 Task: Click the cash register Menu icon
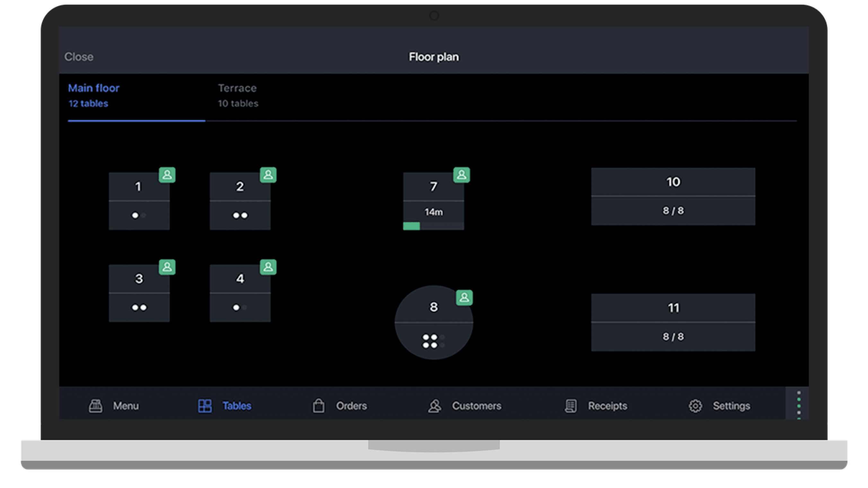[95, 406]
